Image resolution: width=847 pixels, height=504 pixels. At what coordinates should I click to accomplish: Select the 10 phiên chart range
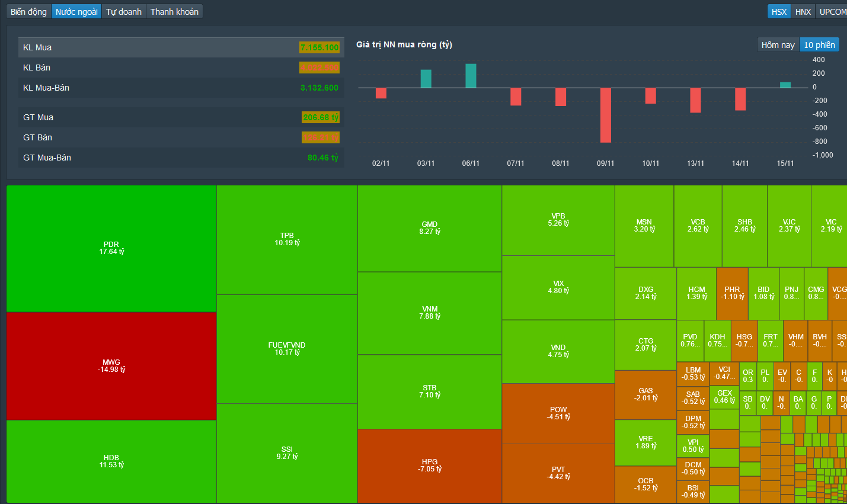819,44
